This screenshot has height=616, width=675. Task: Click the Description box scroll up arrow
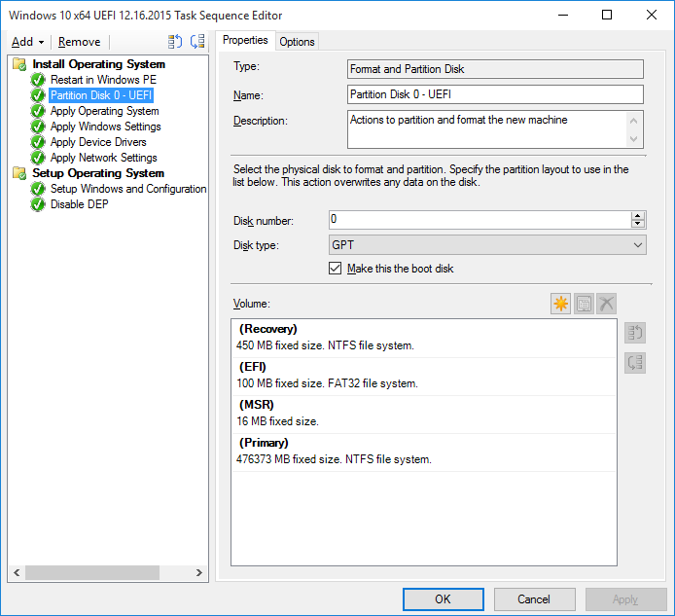(x=634, y=121)
